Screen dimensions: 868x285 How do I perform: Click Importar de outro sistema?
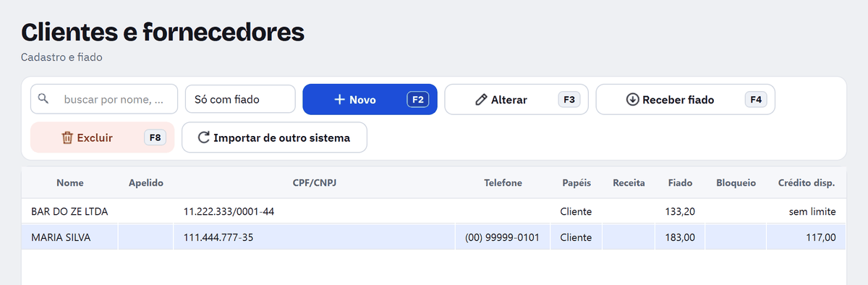[x=274, y=137]
